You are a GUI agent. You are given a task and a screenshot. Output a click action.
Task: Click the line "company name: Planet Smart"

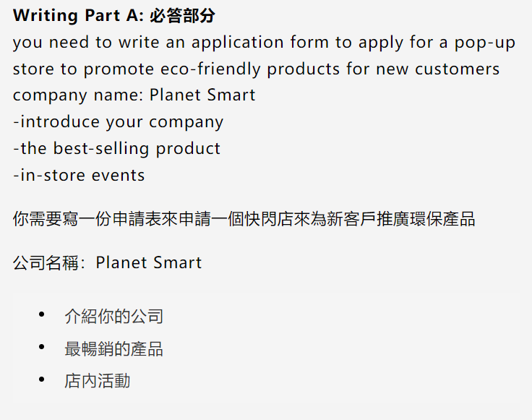tap(134, 95)
